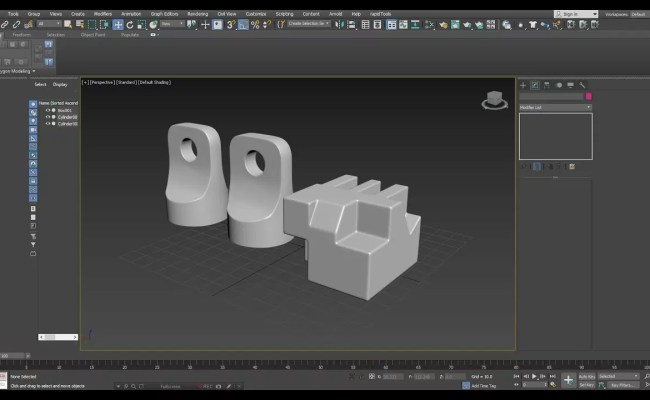Open the Scene Explorer toggle icon
This screenshot has width=650, height=400.
365,25
